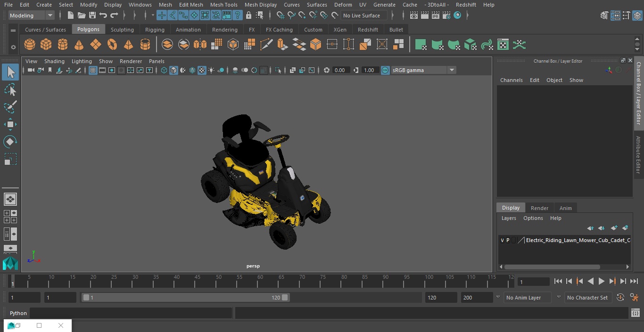Click the playback end time field 120

pyautogui.click(x=441, y=298)
